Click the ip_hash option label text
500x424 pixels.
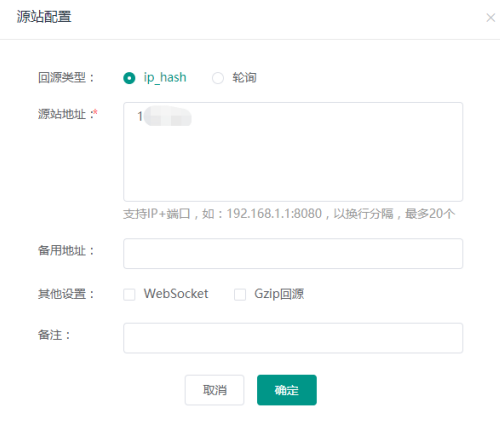point(165,78)
